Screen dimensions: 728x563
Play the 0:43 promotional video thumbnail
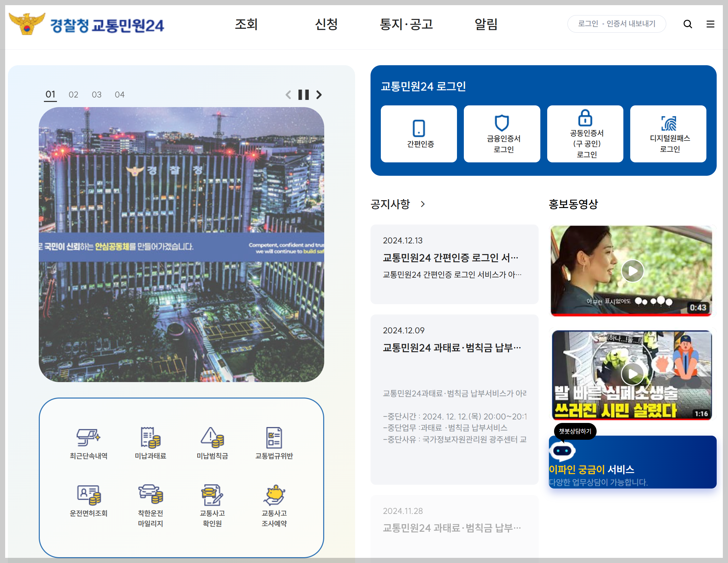click(632, 271)
